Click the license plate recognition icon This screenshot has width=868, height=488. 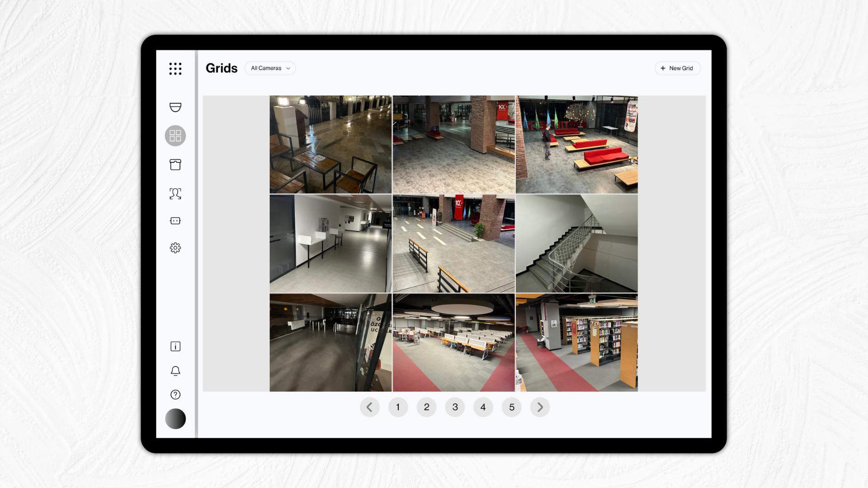click(x=175, y=221)
